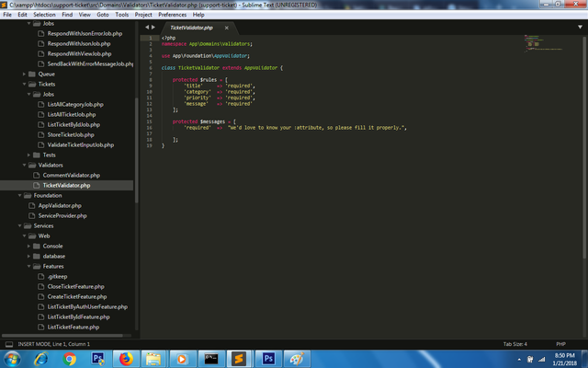Open ListTicketByIdJob.php file
This screenshot has height=368, width=588.
click(73, 125)
